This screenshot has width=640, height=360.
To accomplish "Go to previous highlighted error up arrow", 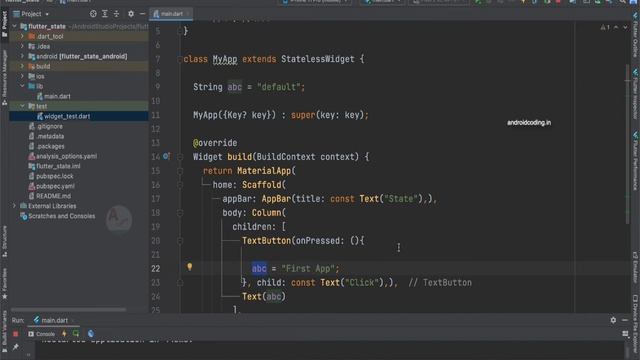I will click(x=616, y=27).
